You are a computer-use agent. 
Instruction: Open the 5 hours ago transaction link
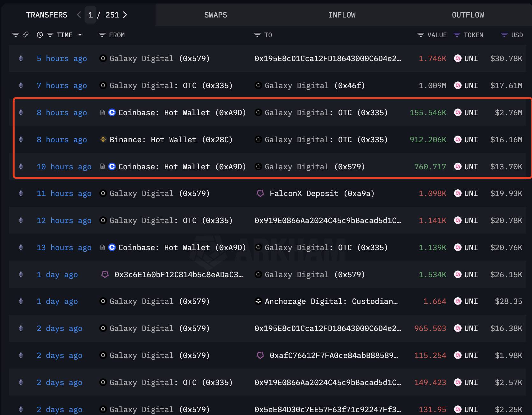tap(62, 59)
